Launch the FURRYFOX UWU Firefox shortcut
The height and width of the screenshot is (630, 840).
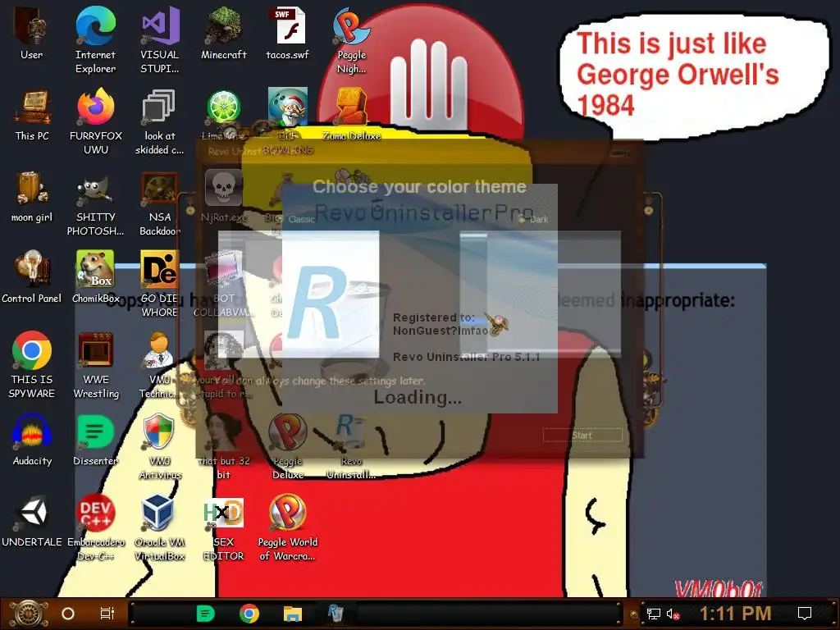point(95,122)
